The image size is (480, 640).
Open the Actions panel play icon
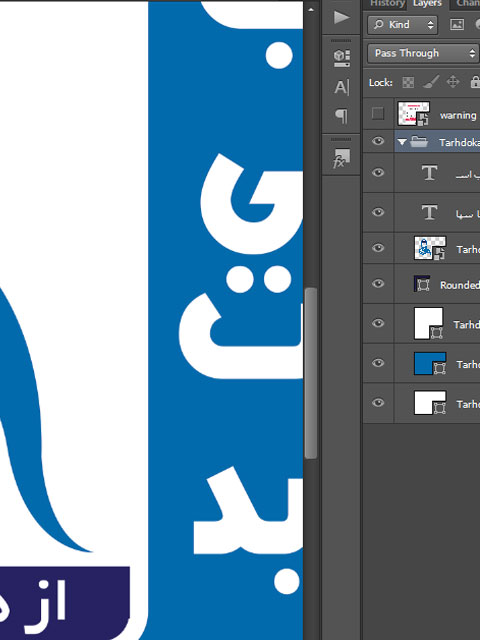coord(342,17)
